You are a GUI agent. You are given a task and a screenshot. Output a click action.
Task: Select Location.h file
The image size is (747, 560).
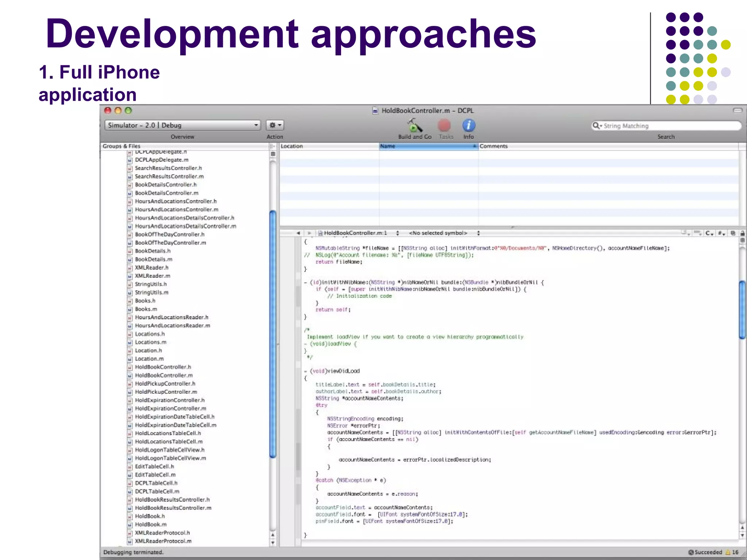pyautogui.click(x=148, y=350)
